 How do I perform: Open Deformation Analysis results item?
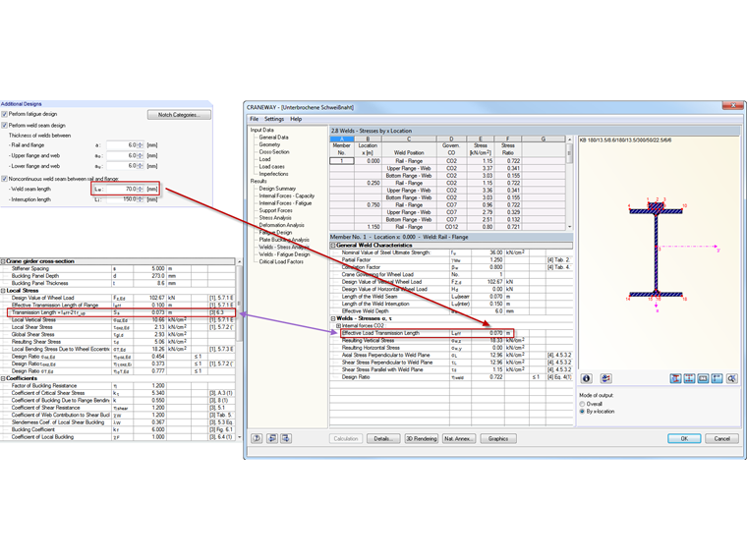point(281,225)
